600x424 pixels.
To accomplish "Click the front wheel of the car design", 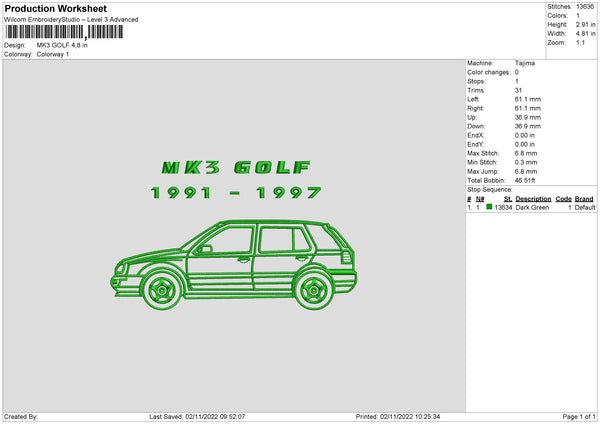I will coord(162,290).
